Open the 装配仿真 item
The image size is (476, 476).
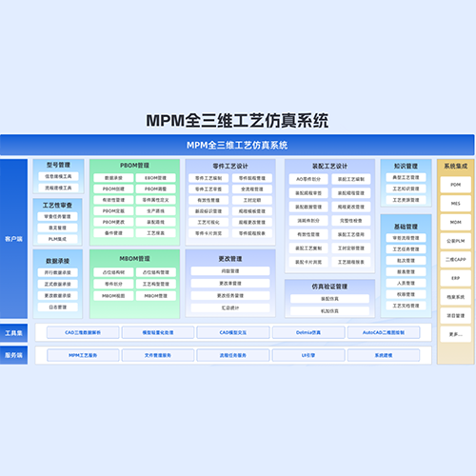pyautogui.click(x=329, y=299)
